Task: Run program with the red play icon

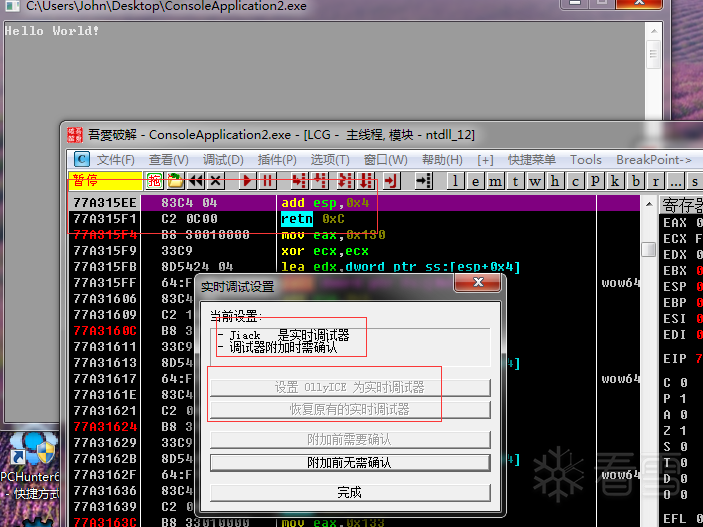Action: 247,181
